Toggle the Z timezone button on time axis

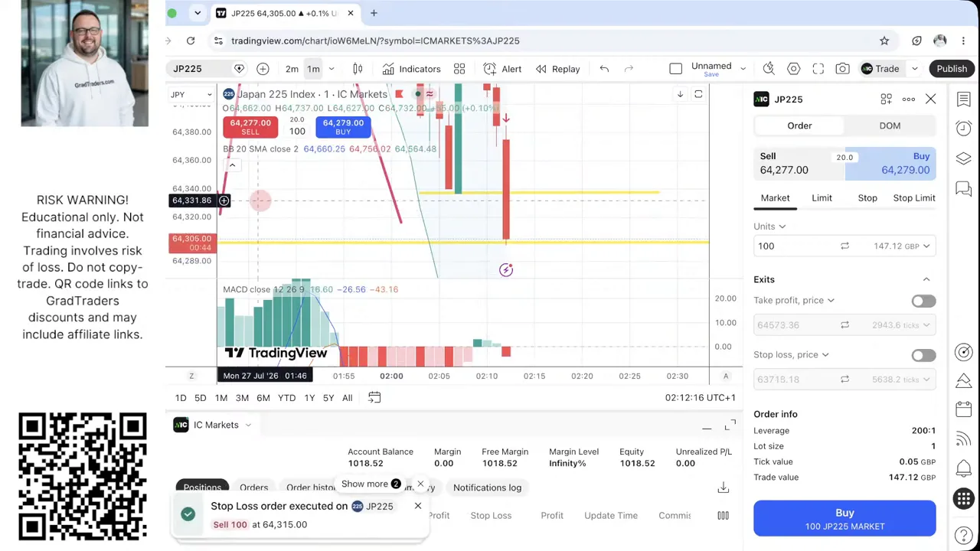(191, 377)
